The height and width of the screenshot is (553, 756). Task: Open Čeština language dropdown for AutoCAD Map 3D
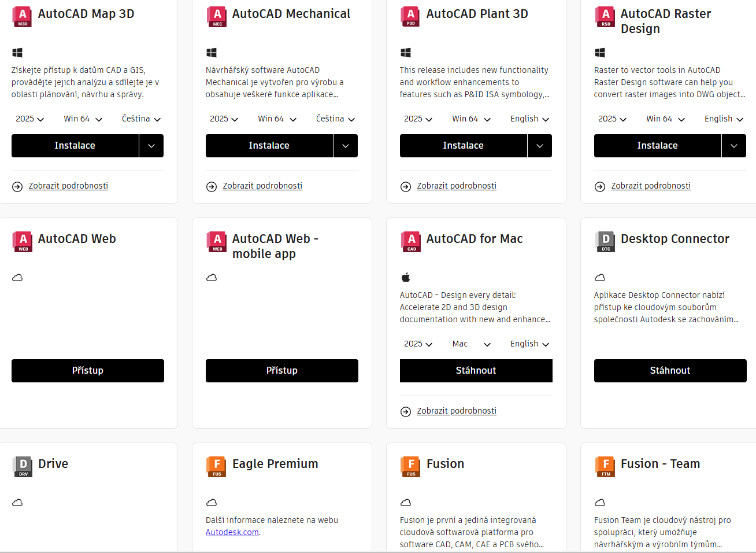[x=141, y=119]
